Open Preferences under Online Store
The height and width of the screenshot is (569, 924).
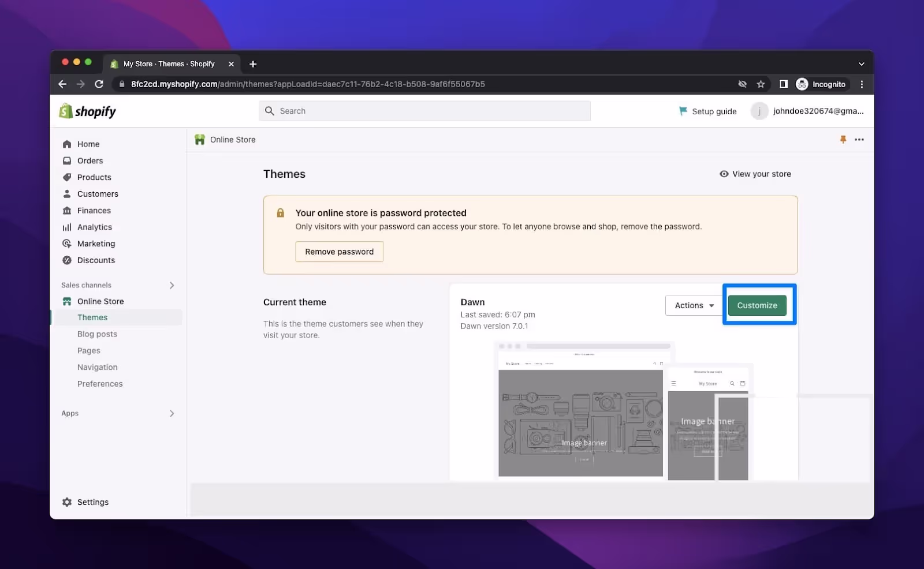(100, 384)
